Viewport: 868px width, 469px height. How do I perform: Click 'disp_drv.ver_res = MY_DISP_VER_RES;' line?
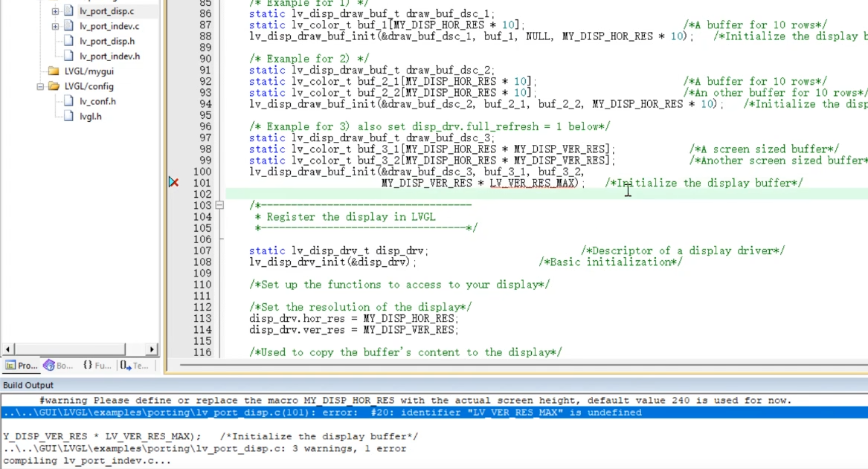tap(354, 329)
